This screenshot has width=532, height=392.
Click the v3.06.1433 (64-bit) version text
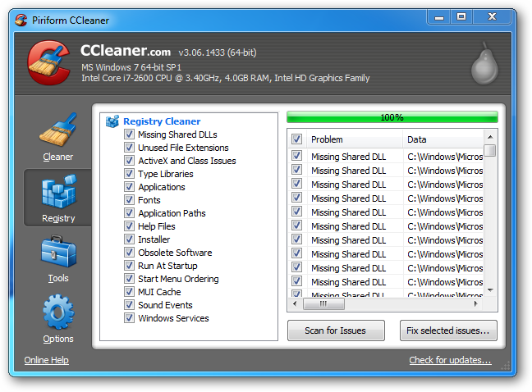click(x=218, y=52)
